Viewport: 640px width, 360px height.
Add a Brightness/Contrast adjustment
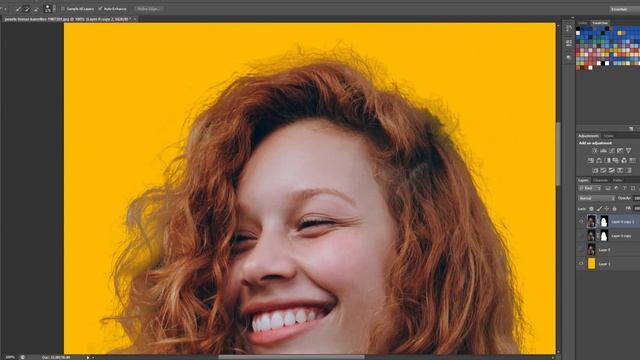tap(595, 151)
